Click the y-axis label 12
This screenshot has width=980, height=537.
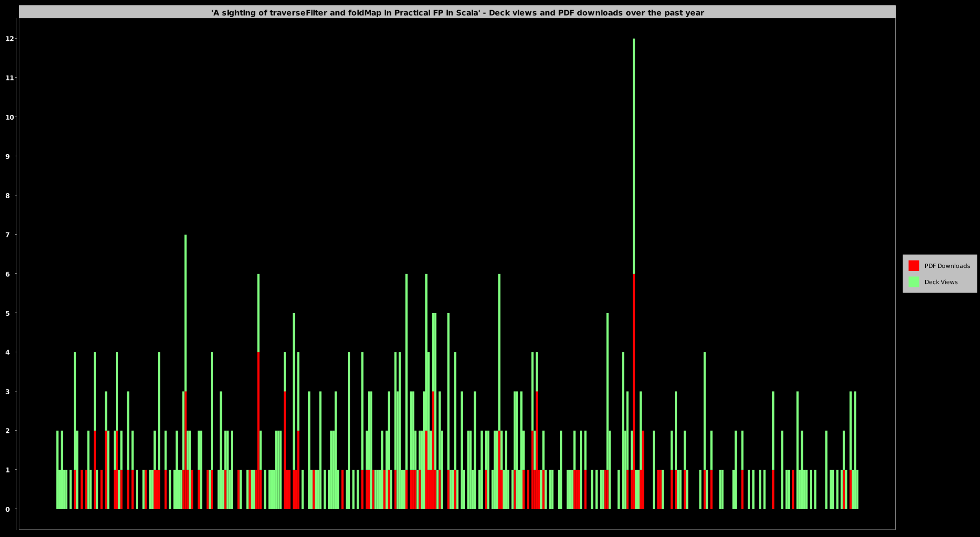pyautogui.click(x=9, y=39)
